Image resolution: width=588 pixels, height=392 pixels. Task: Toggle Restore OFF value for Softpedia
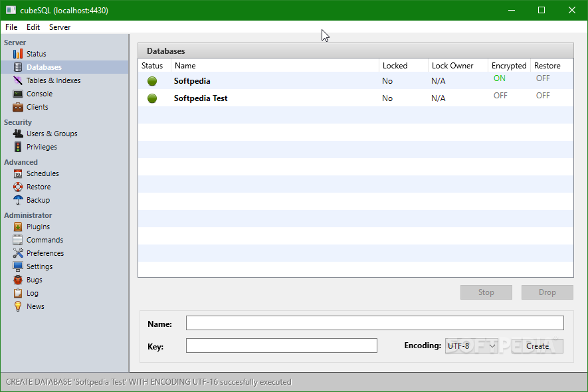tap(543, 78)
